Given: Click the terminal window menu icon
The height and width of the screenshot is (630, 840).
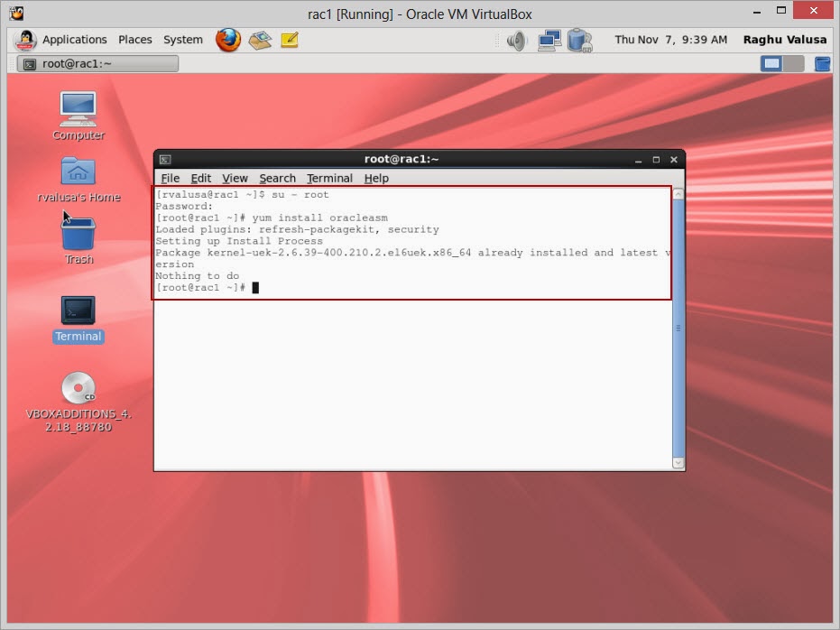Looking at the screenshot, I should pos(165,160).
